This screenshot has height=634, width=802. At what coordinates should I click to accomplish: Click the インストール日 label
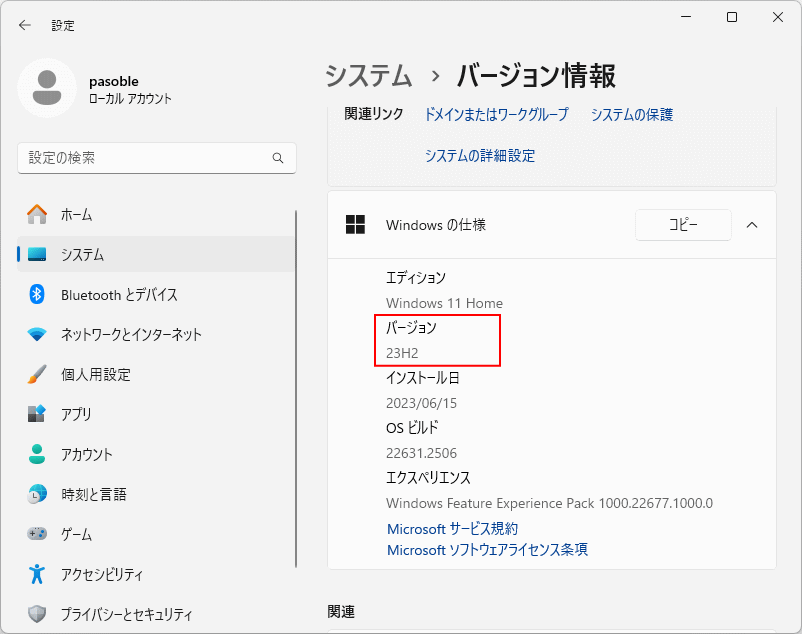(422, 378)
